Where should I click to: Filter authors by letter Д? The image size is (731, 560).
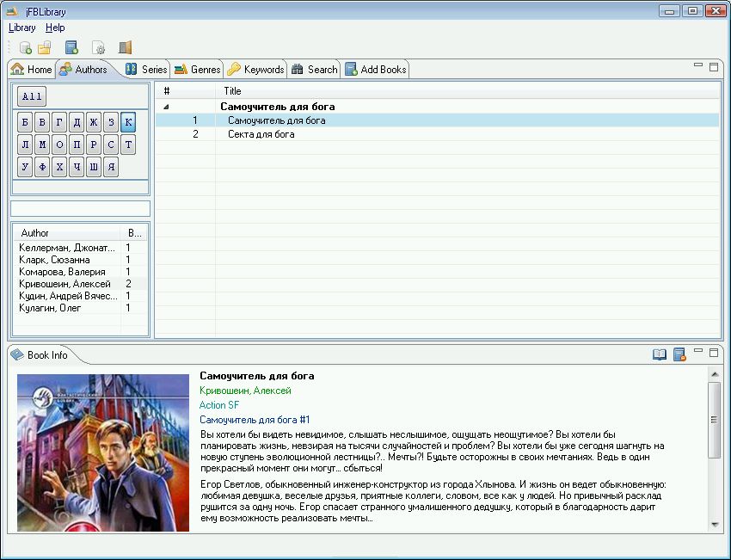click(77, 123)
